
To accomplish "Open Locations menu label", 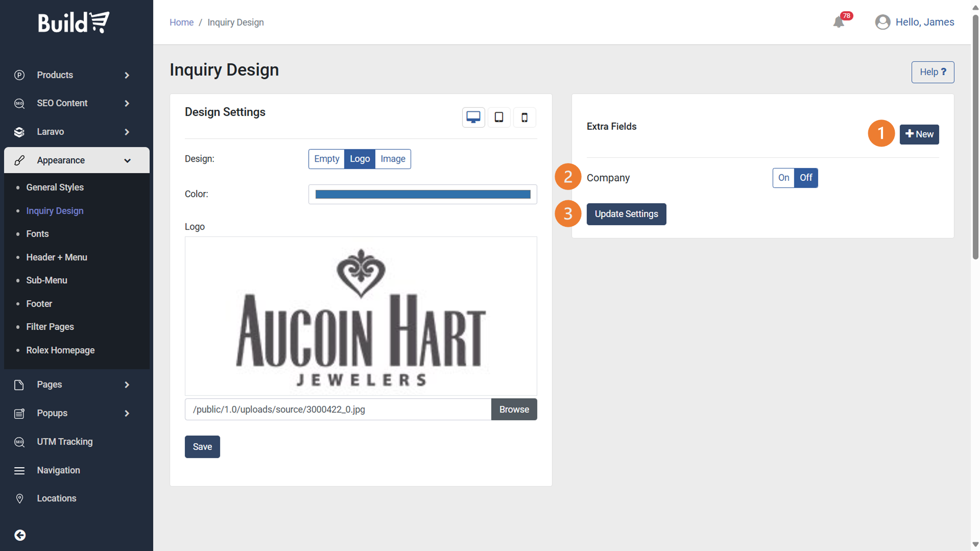I will point(56,498).
